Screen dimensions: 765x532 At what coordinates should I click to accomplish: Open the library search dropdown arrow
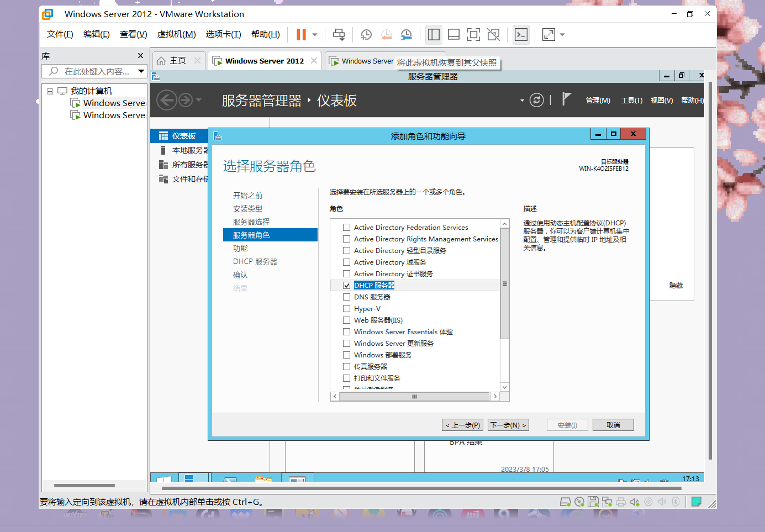tap(141, 71)
